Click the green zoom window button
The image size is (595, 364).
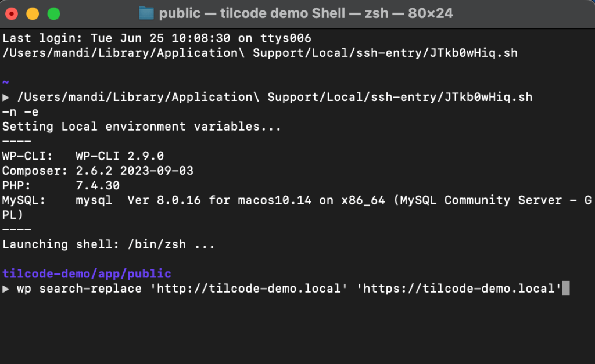point(53,13)
